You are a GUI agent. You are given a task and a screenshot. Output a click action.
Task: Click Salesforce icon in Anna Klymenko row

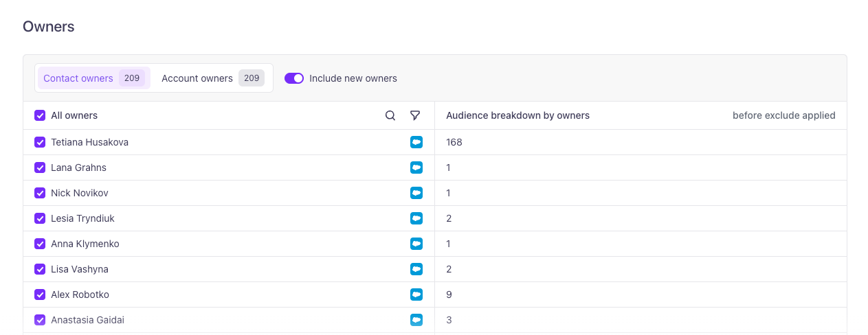click(x=416, y=244)
